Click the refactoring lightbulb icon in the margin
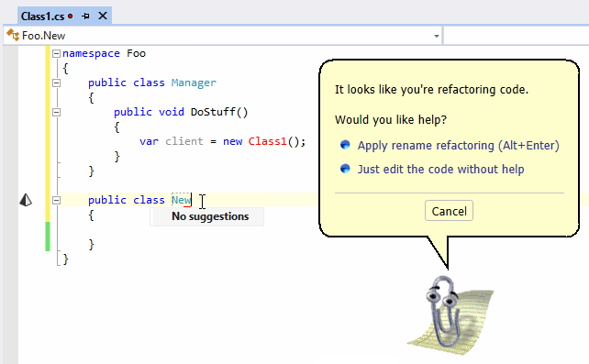 pos(26,200)
